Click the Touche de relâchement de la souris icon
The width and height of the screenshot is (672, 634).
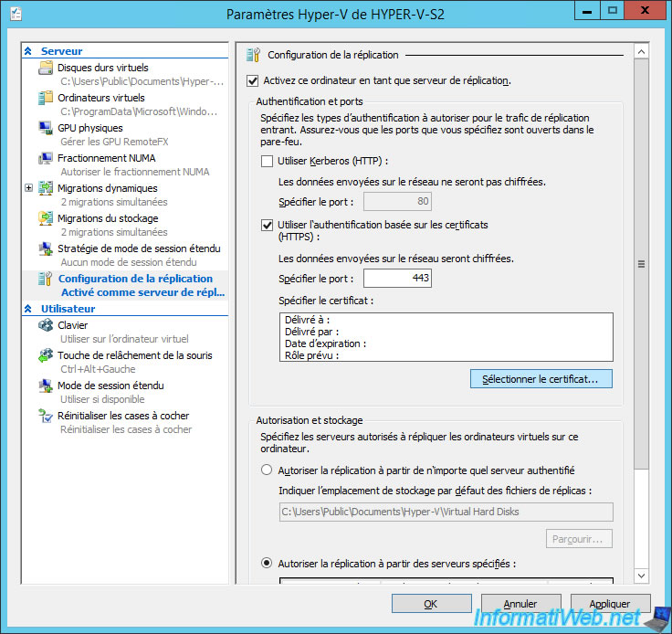coord(46,355)
